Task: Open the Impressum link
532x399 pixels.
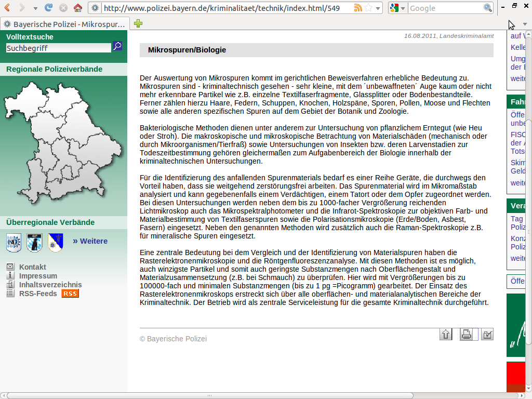Action: pos(38,276)
